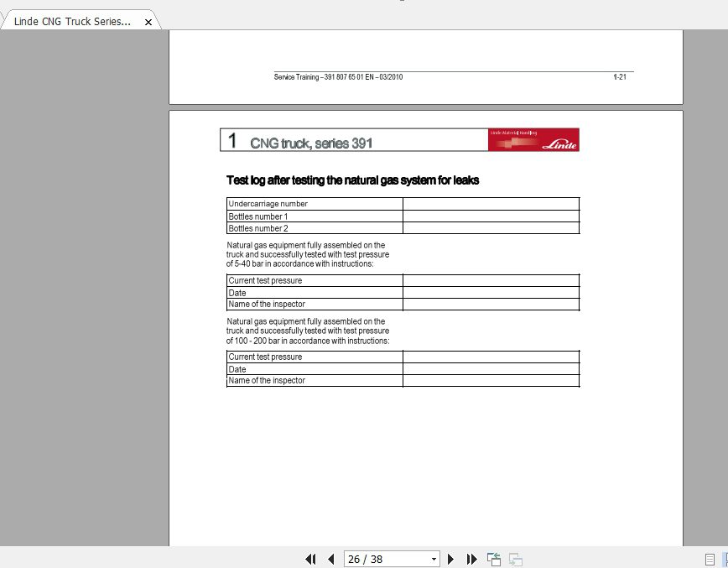Click first 'Current test pressure' cell under 5-40 bar

(315, 280)
